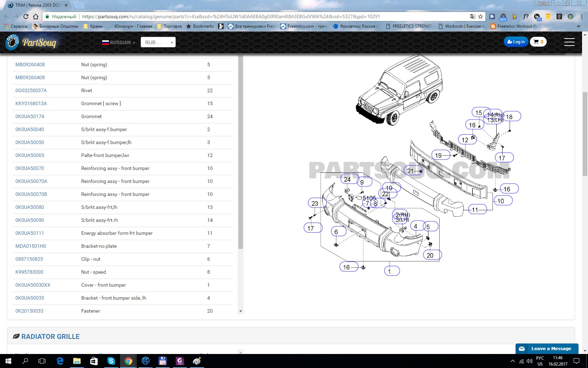Open the Краны bookmarks folder
588x368 pixels.
(x=93, y=26)
